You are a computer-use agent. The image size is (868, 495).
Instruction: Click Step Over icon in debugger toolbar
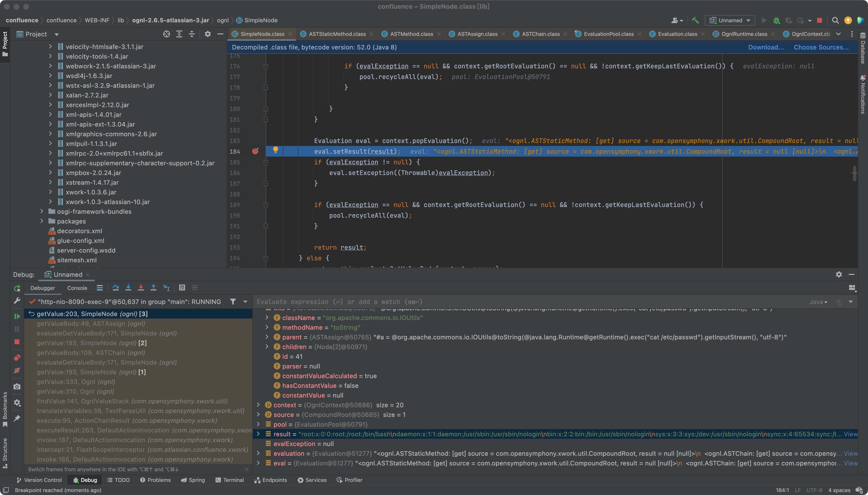click(116, 287)
